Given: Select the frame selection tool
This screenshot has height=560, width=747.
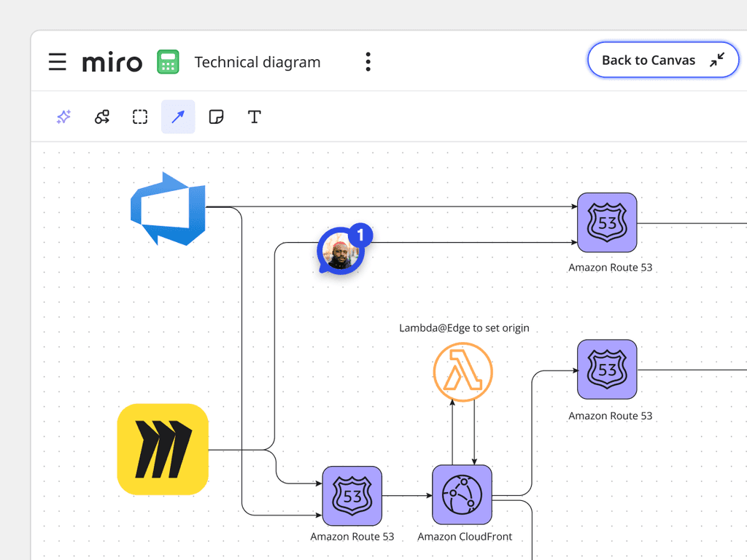Looking at the screenshot, I should click(139, 117).
